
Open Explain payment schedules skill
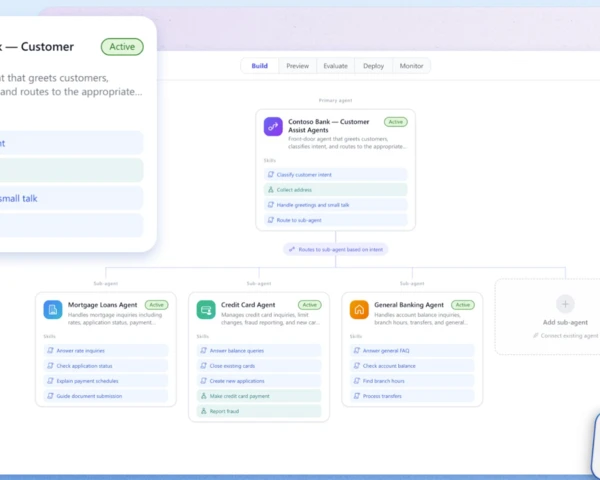point(106,381)
